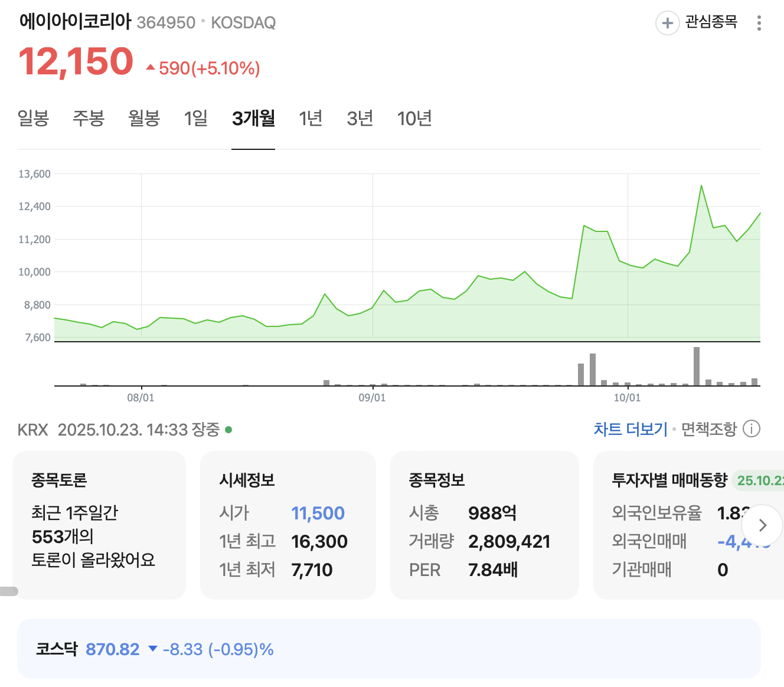Select the 일봉 daily candle tab
Image resolution: width=784 pixels, height=687 pixels.
point(33,119)
